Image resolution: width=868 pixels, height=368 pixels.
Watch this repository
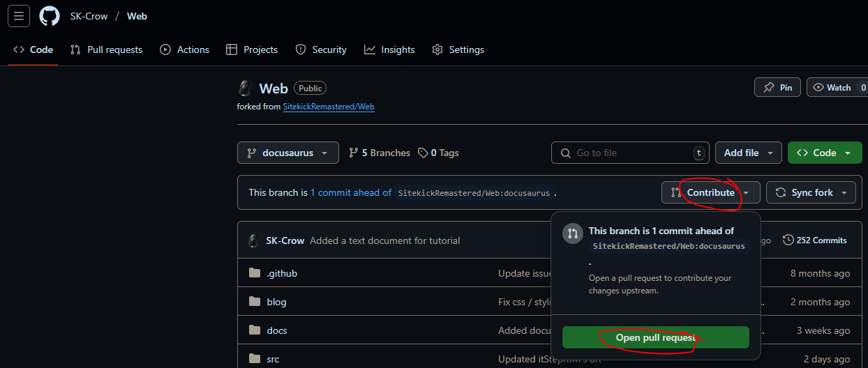[x=837, y=87]
